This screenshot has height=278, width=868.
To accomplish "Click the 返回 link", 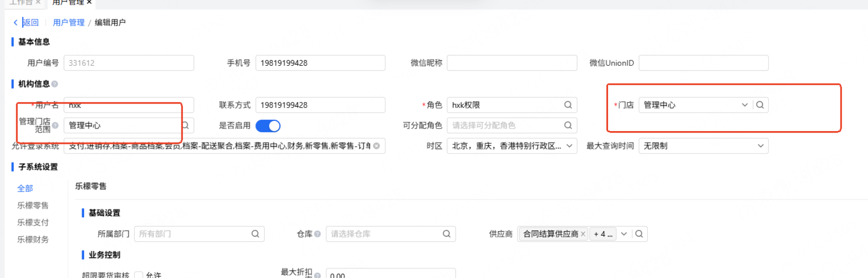I will tap(30, 22).
